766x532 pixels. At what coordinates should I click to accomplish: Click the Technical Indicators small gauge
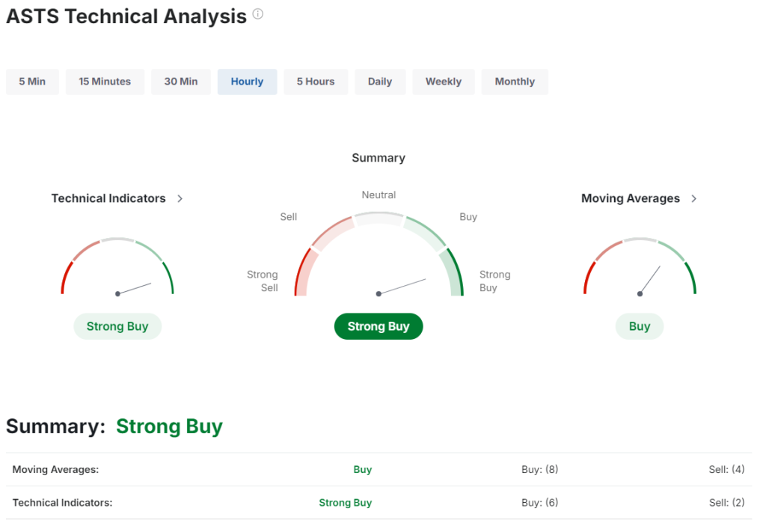pyautogui.click(x=117, y=269)
